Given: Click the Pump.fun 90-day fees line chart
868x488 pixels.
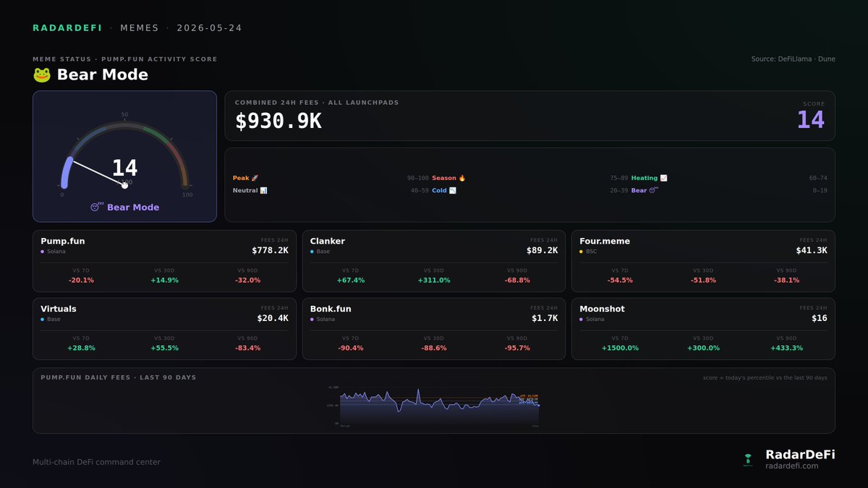Looking at the screenshot, I should pos(434,406).
